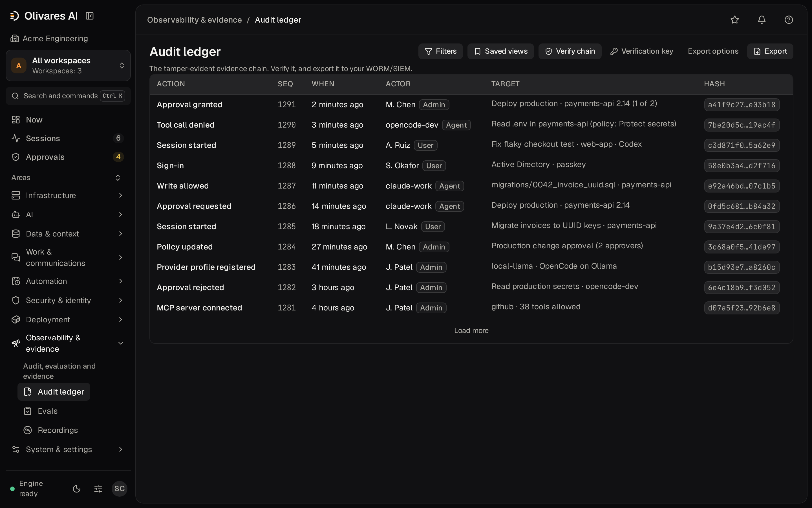The width and height of the screenshot is (812, 508).
Task: Open the MCP server connected entry
Action: (471, 308)
